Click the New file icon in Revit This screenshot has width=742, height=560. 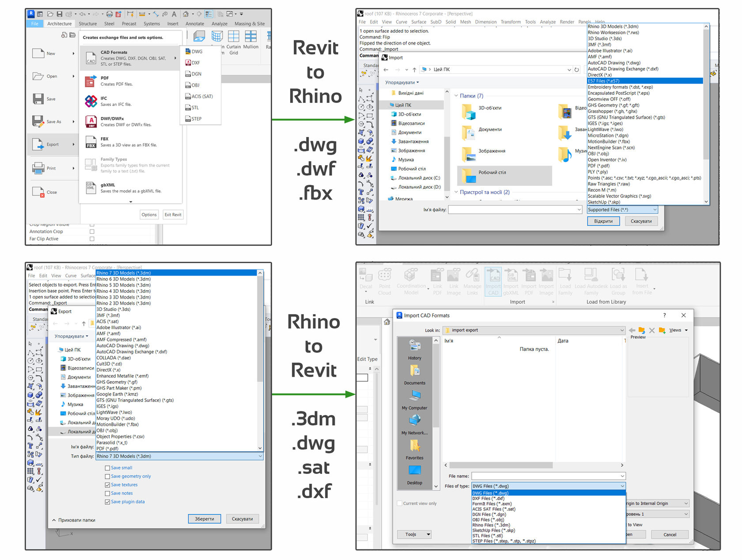[38, 53]
